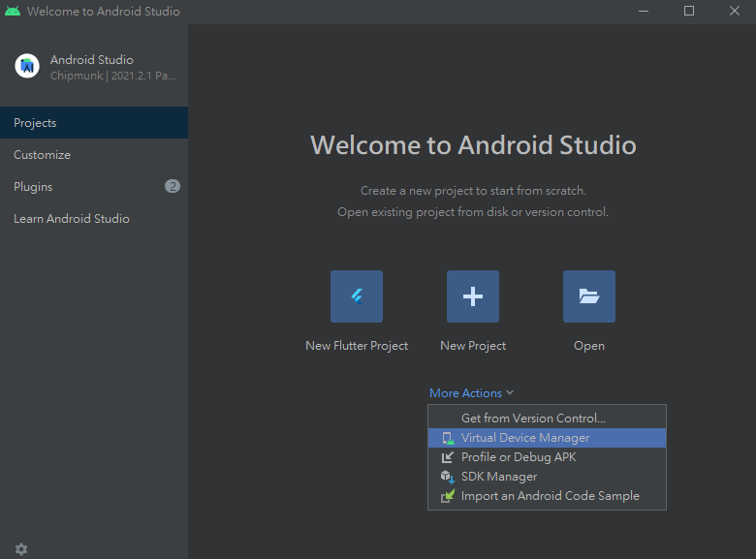Screen dimensions: 756x559
Task: Click Chipmunk 2021.2.1 version text
Action: [112, 76]
